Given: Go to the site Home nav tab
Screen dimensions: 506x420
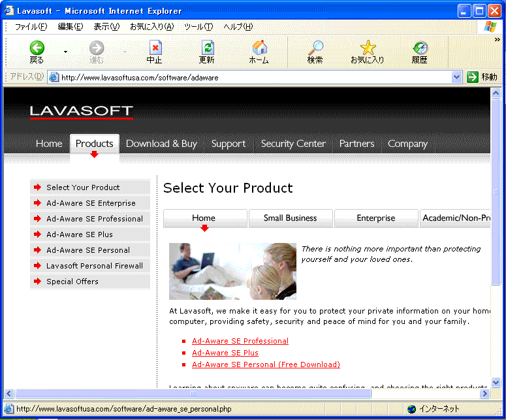Looking at the screenshot, I should [x=49, y=143].
